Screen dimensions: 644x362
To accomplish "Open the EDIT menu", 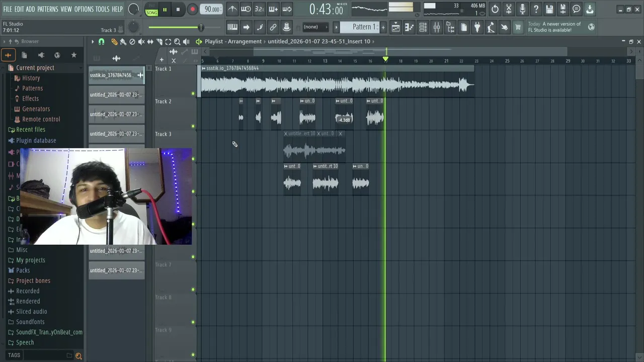I will tap(19, 9).
